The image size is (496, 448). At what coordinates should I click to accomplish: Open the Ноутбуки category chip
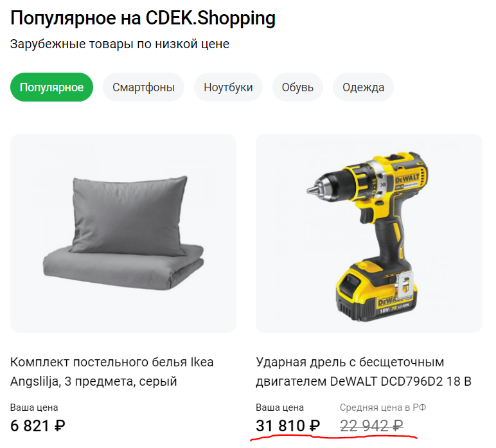pyautogui.click(x=228, y=87)
